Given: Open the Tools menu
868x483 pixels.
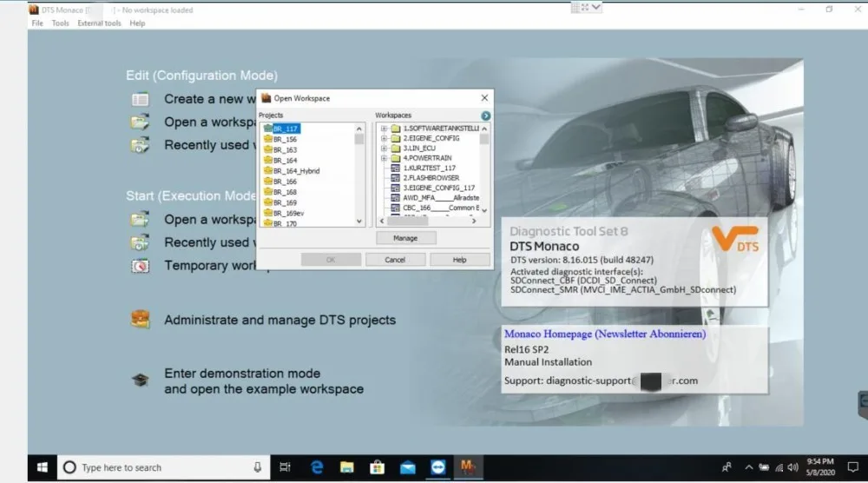Looking at the screenshot, I should point(61,23).
